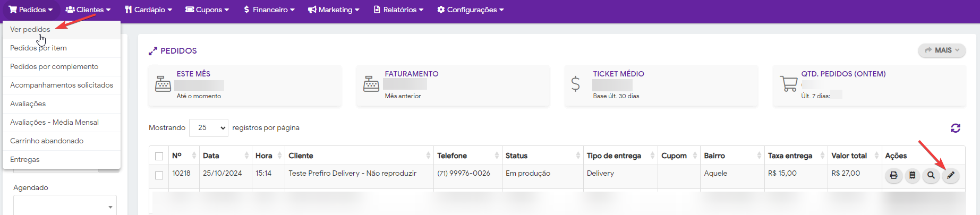This screenshot has height=215, width=980.
Task: Print order 10218 with the printer icon
Action: tap(893, 175)
